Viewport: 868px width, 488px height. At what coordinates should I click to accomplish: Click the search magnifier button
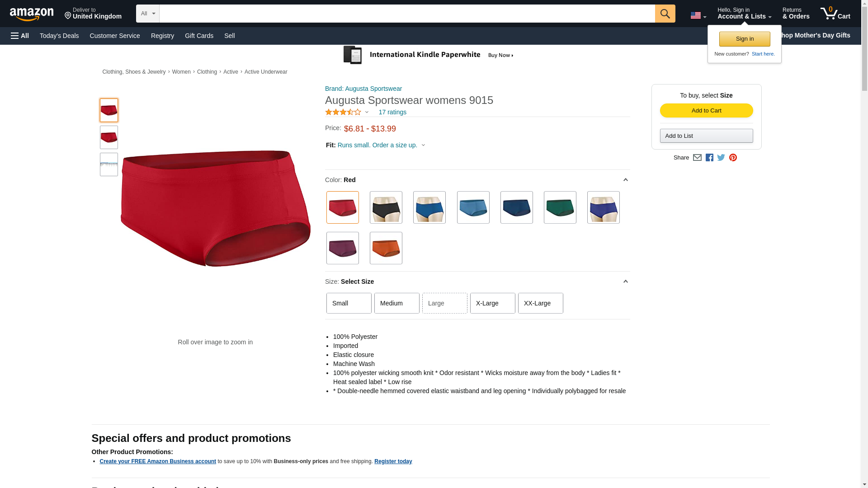point(665,14)
